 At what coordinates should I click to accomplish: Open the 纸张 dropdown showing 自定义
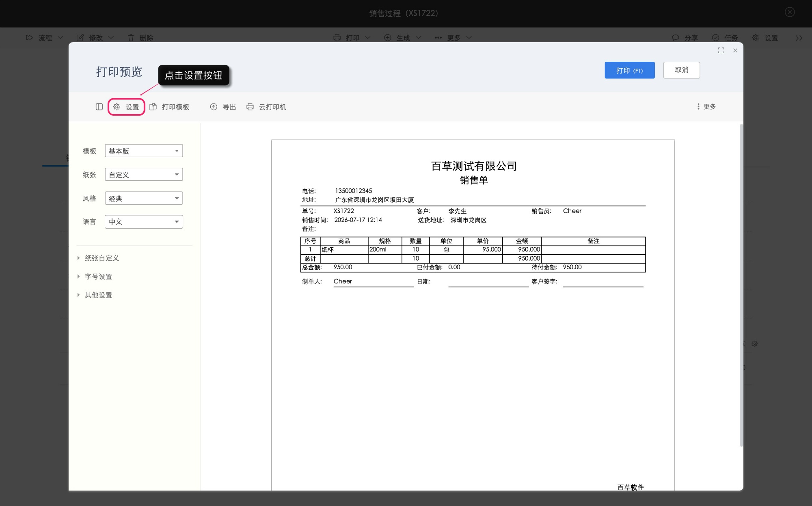tap(144, 175)
